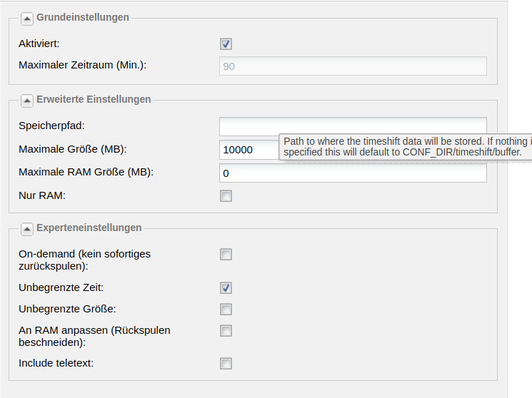532x398 pixels.
Task: Click the Speicherpfad input field
Action: click(x=353, y=126)
